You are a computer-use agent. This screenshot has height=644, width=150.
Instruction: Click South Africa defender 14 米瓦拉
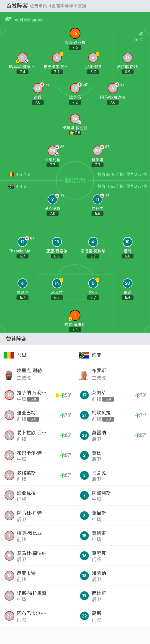click(x=57, y=283)
